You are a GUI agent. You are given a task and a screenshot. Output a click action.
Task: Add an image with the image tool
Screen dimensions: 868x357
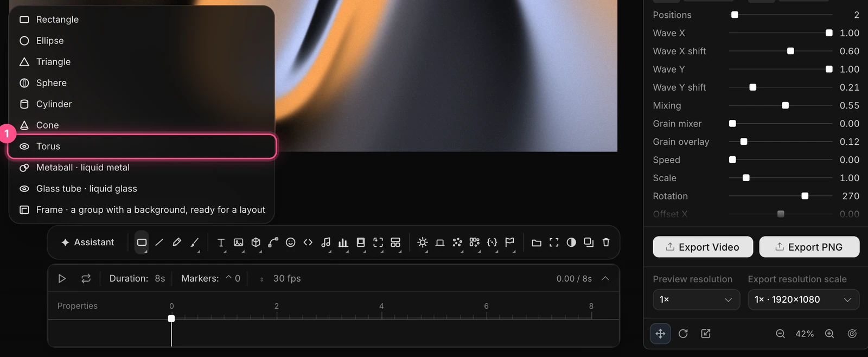[239, 243]
